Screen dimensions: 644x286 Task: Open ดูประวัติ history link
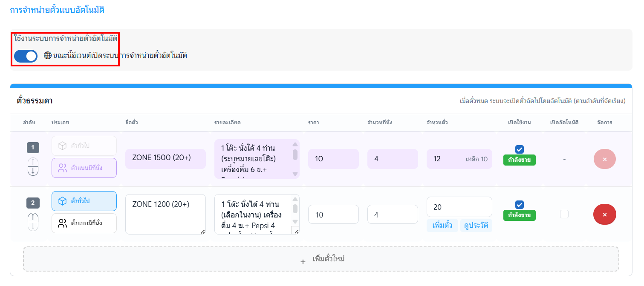tap(476, 226)
